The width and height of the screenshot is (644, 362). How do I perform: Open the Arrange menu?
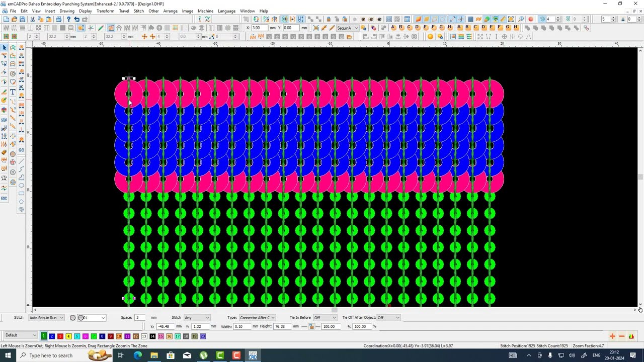(170, 11)
